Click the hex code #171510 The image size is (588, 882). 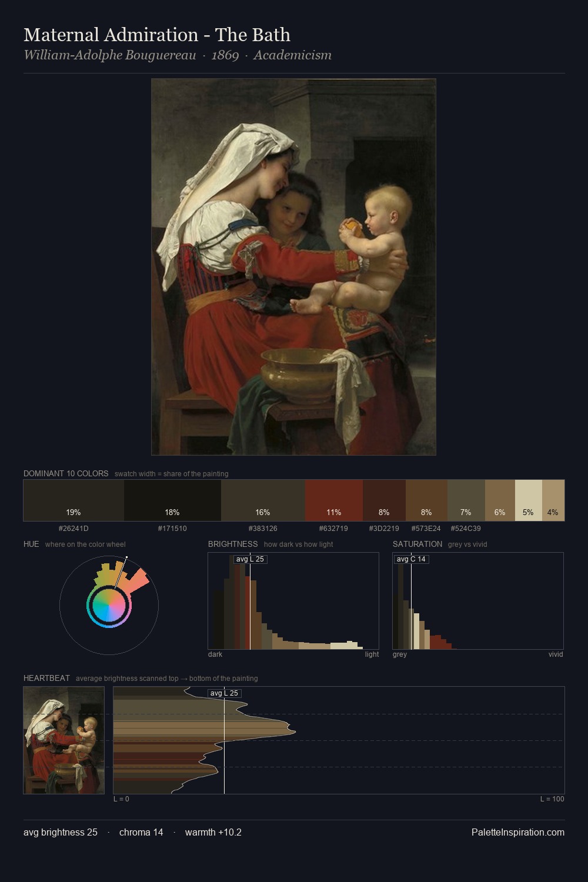tap(172, 529)
